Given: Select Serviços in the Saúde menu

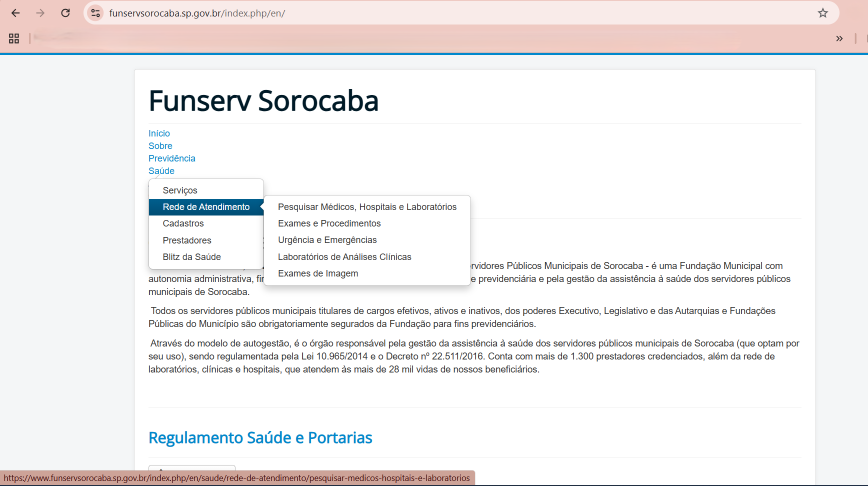Looking at the screenshot, I should tap(206, 190).
